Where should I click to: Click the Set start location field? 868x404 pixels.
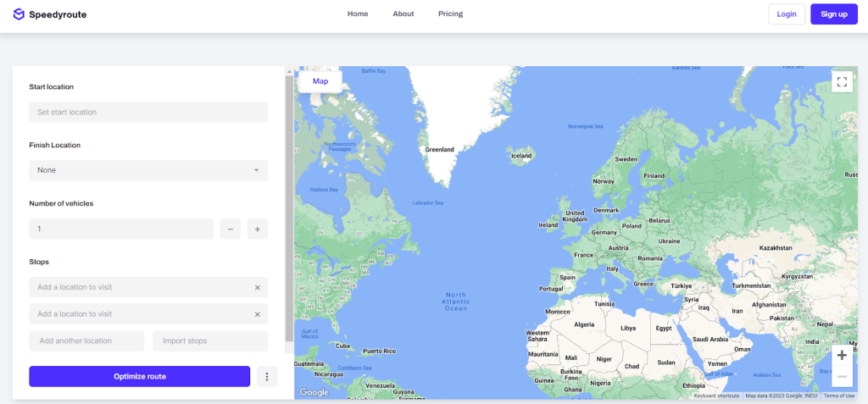pos(148,113)
